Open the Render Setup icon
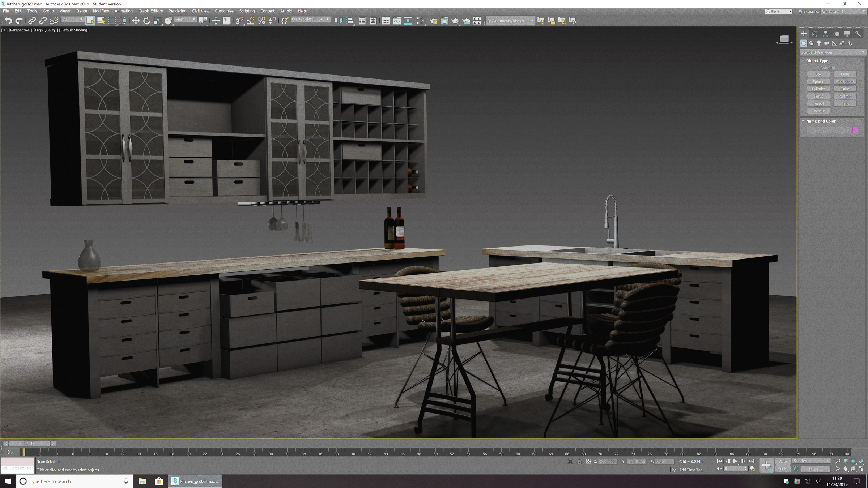868x488 pixels. (x=433, y=21)
